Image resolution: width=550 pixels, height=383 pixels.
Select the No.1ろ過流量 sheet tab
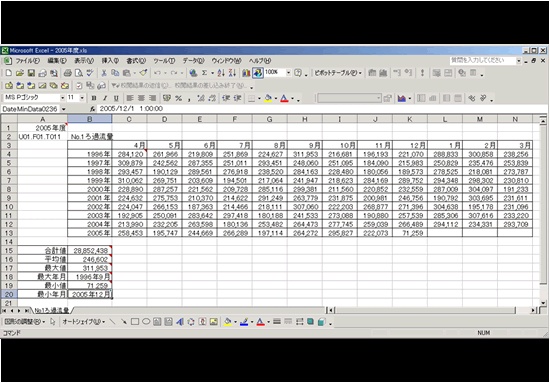pos(51,310)
